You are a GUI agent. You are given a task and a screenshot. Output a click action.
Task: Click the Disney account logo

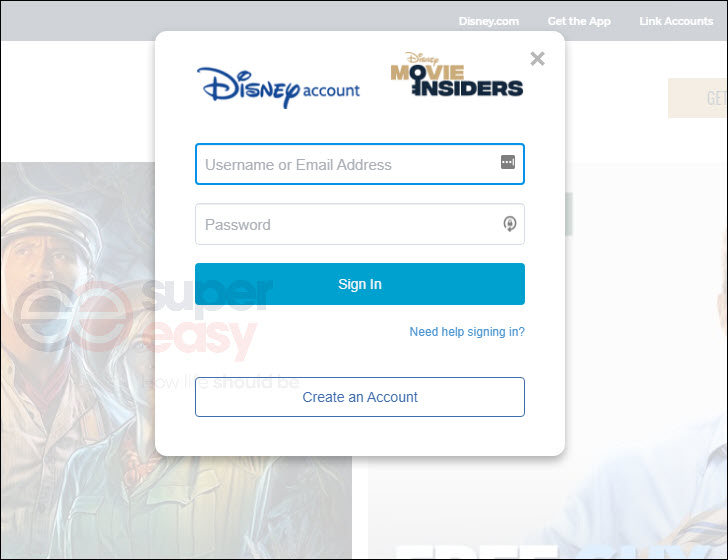279,88
